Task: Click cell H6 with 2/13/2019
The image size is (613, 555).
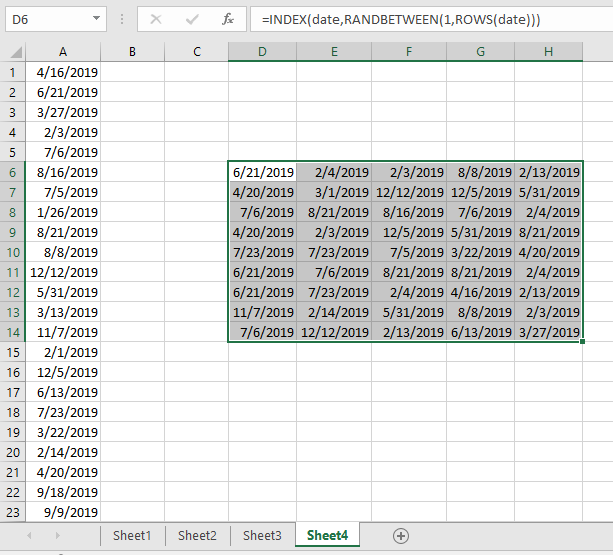Action: click(548, 172)
